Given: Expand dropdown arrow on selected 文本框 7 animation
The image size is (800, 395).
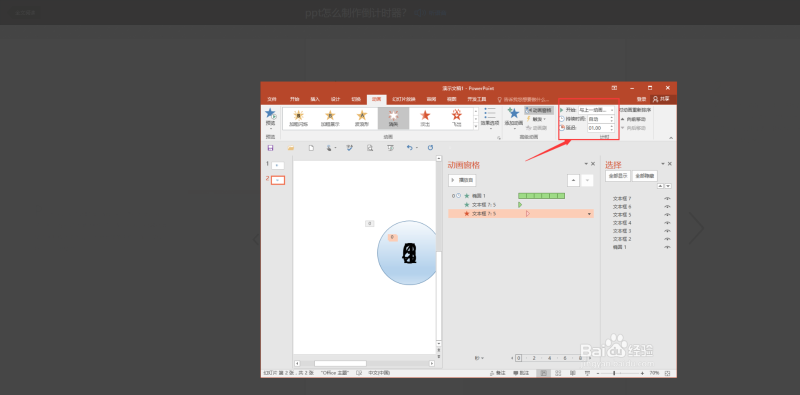Looking at the screenshot, I should pyautogui.click(x=590, y=214).
